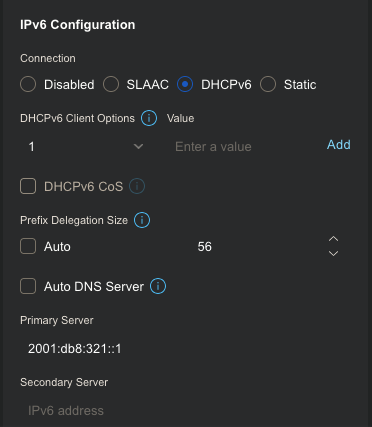Enable the DHCPv6 CoS checkbox
Viewport: 372px width, 427px height.
click(28, 186)
